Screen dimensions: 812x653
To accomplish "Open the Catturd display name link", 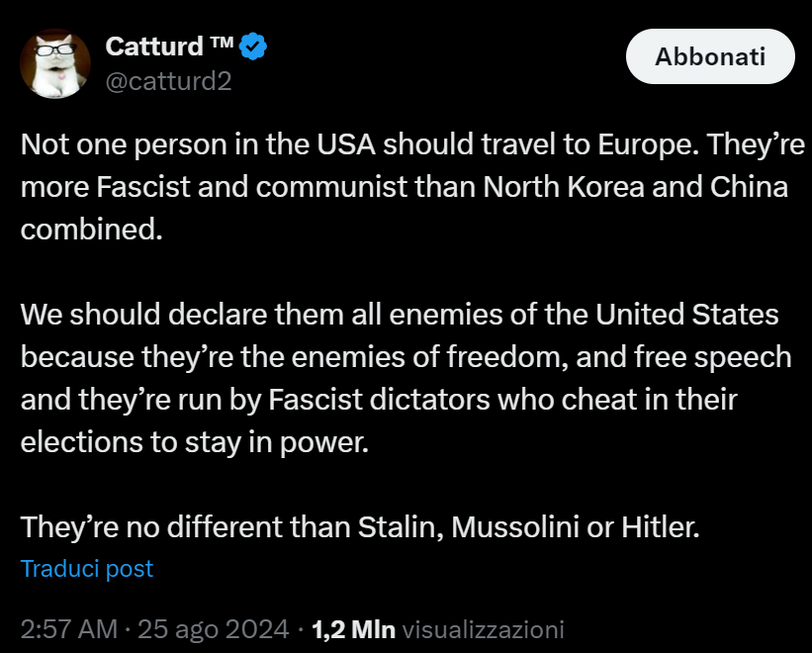I will tap(152, 46).
